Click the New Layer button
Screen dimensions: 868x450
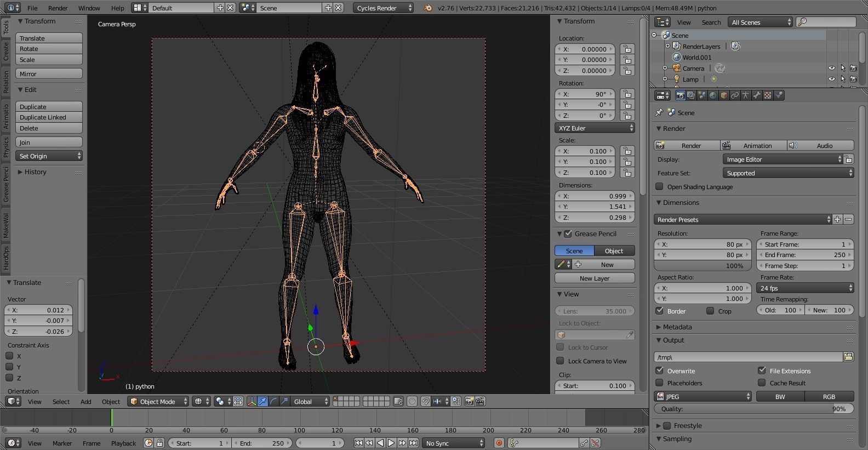pyautogui.click(x=595, y=278)
